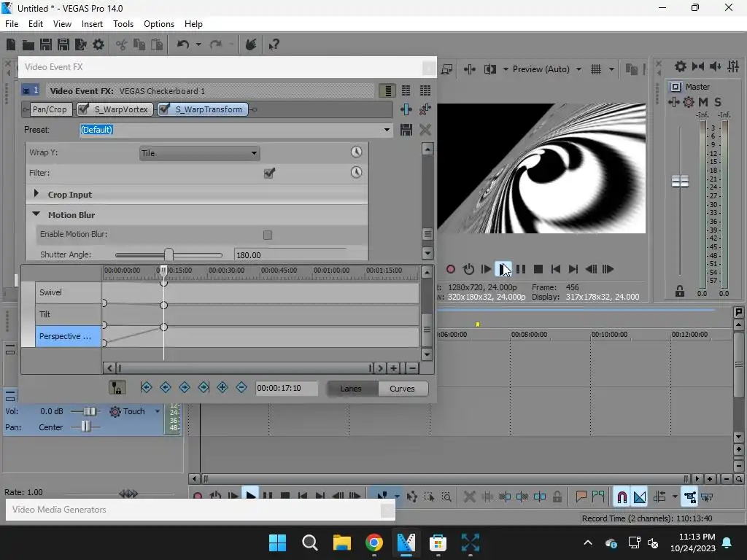This screenshot has height=560, width=747.
Task: Go to the next keyframe button
Action: [185, 388]
